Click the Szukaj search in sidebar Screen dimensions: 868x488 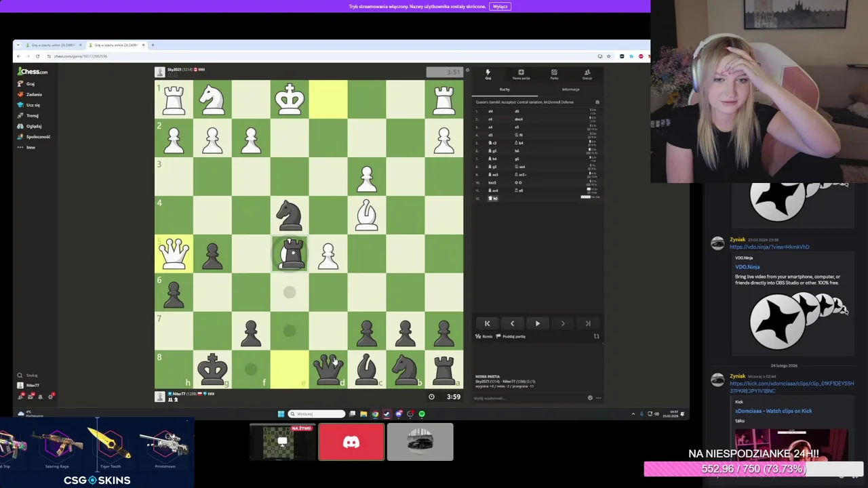pyautogui.click(x=28, y=375)
